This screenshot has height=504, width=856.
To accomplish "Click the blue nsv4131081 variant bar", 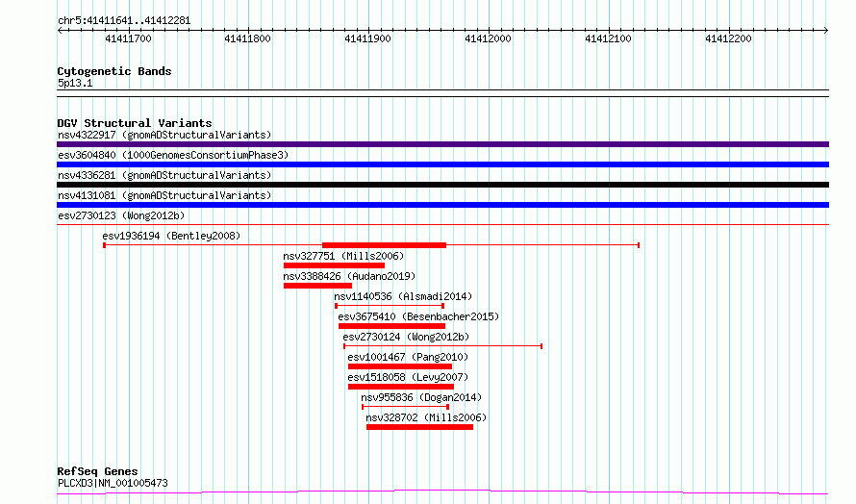I will pyautogui.click(x=442, y=205).
